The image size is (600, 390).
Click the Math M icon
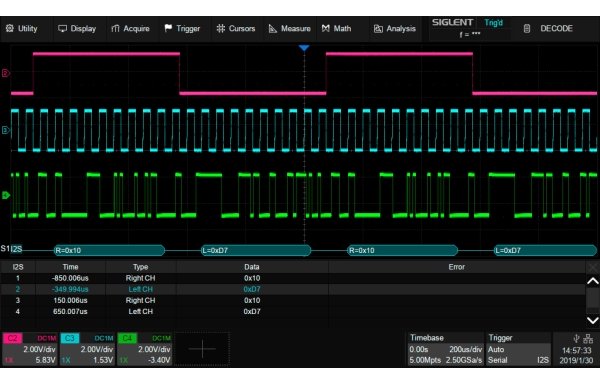pos(326,28)
